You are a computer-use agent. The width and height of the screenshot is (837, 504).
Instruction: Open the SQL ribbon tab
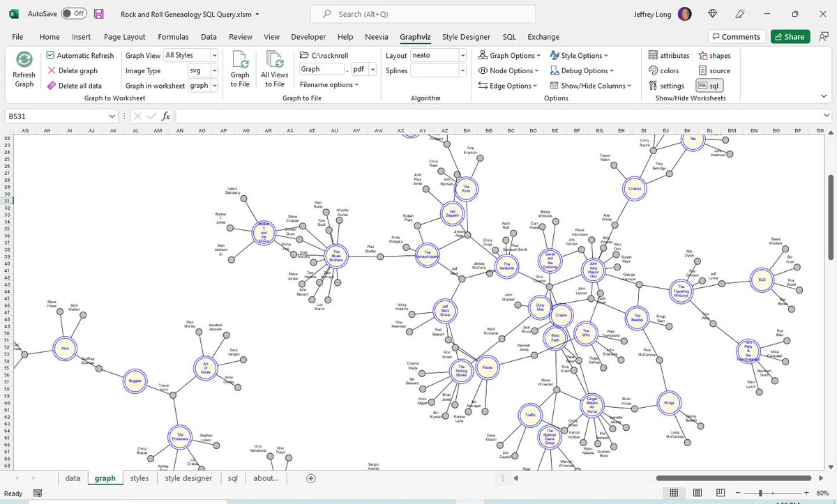(x=509, y=37)
